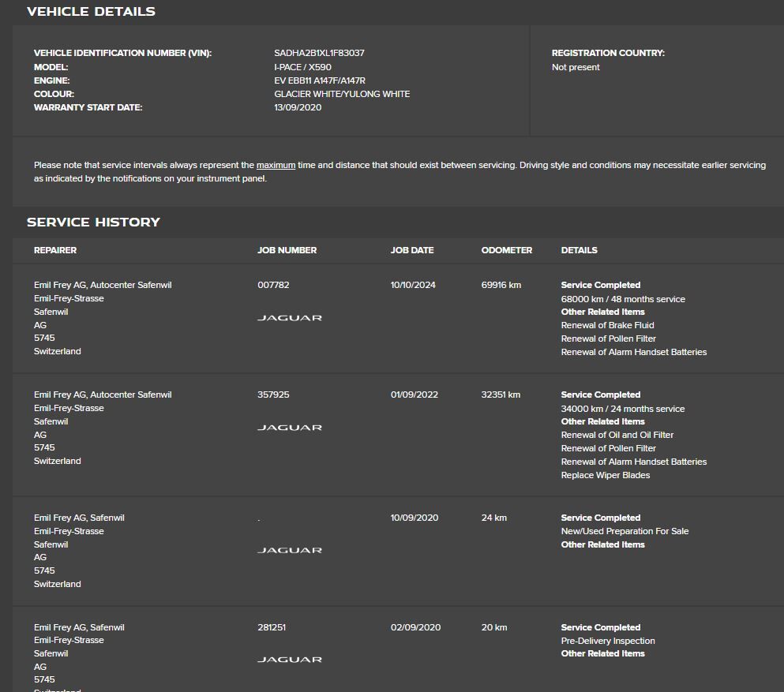Click job number 007782
The width and height of the screenshot is (784, 692).
(x=268, y=286)
